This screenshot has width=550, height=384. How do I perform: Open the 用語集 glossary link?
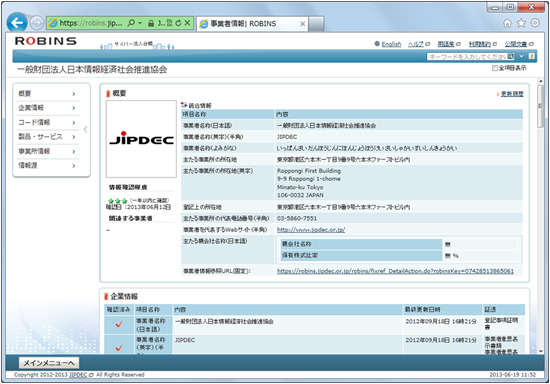click(446, 44)
